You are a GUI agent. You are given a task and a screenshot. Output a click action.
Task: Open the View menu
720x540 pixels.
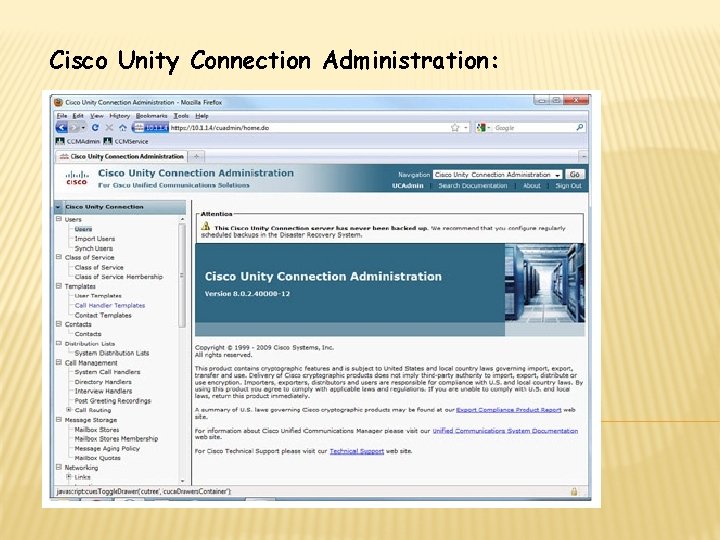point(97,116)
